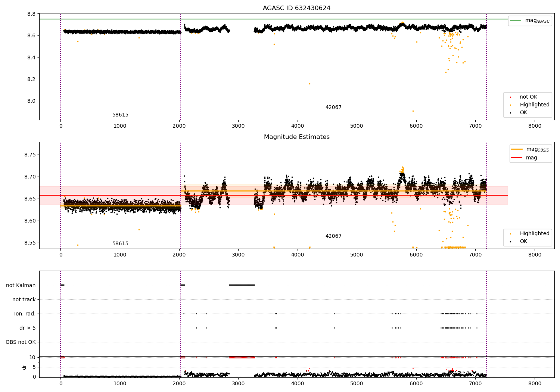This screenshot has height=392, width=560.
Task: Click the "Magnitude Estimates" subplot title
Action: [x=296, y=137]
